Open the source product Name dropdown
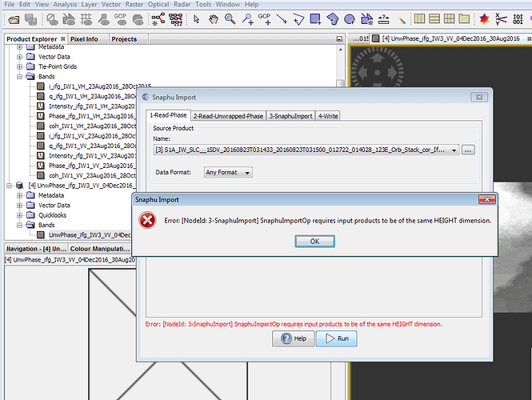This screenshot has height=400, width=532. (454, 150)
